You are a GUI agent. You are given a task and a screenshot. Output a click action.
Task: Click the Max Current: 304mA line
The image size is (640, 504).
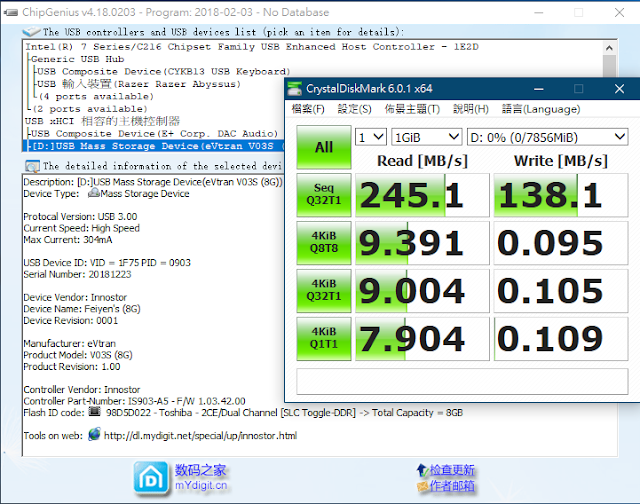67,240
